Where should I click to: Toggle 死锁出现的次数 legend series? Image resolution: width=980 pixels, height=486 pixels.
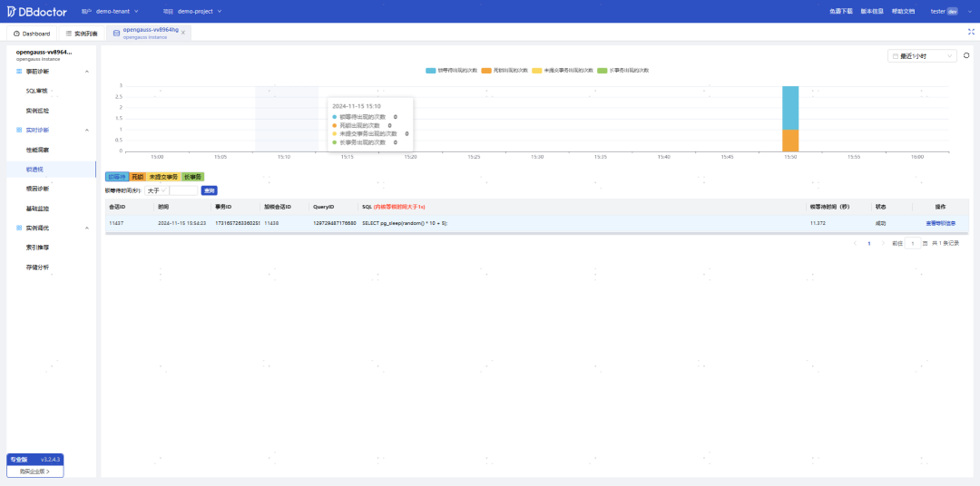point(505,71)
